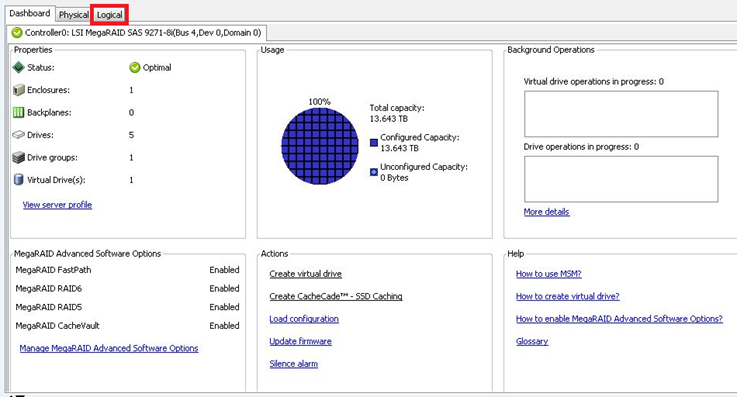Click Create CacheCade SSD Caching link
Screen dimensions: 737x397
pos(336,296)
